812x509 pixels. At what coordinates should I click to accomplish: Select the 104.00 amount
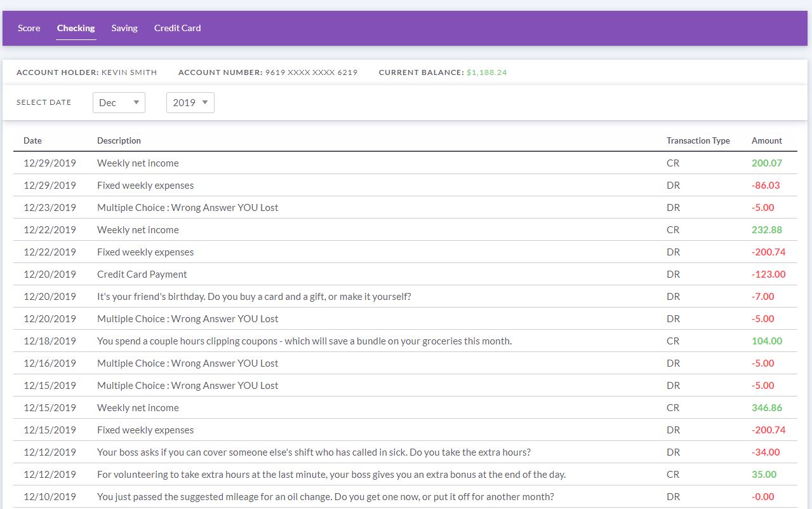click(x=767, y=341)
